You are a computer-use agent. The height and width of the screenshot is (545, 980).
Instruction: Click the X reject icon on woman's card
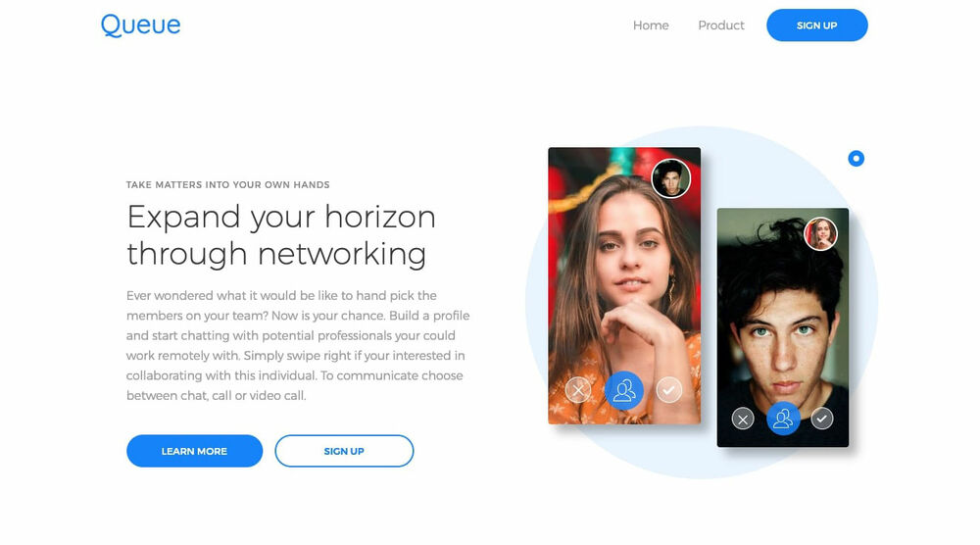578,391
